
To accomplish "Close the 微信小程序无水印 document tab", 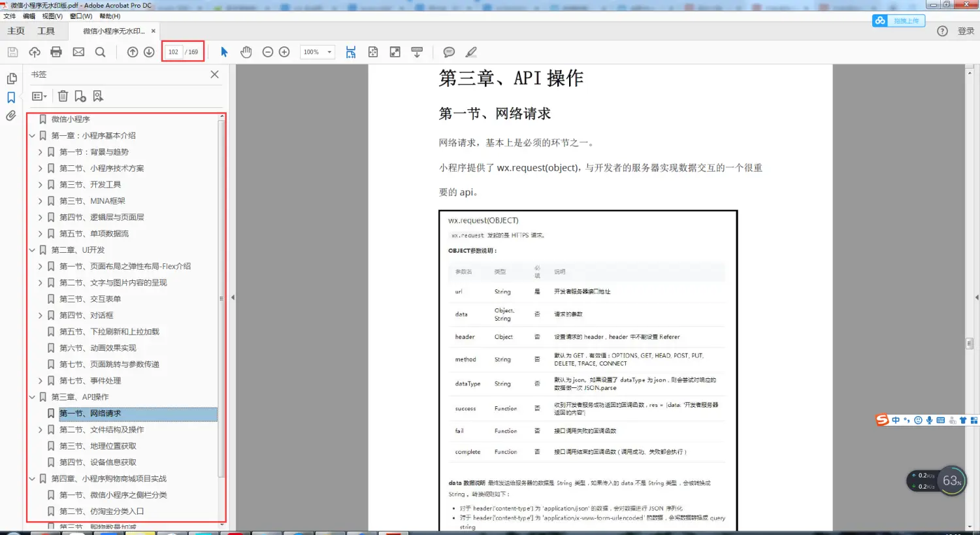I will [x=154, y=31].
